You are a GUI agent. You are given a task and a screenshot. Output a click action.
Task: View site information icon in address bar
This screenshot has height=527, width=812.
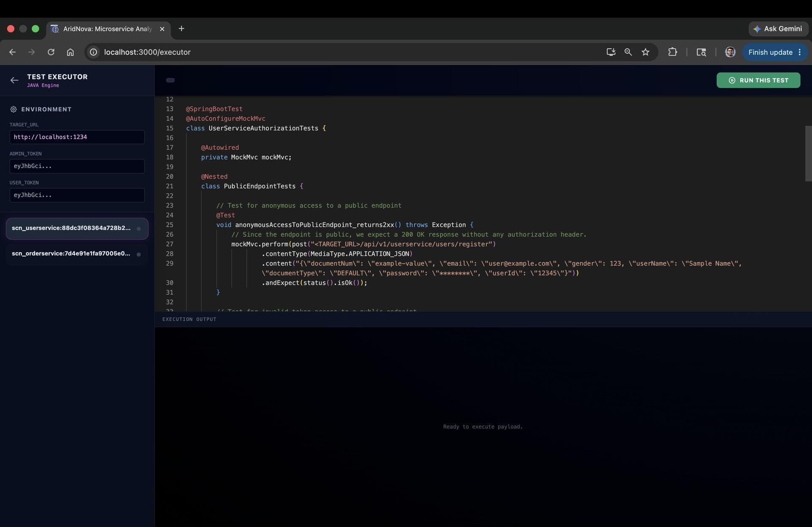(x=93, y=52)
